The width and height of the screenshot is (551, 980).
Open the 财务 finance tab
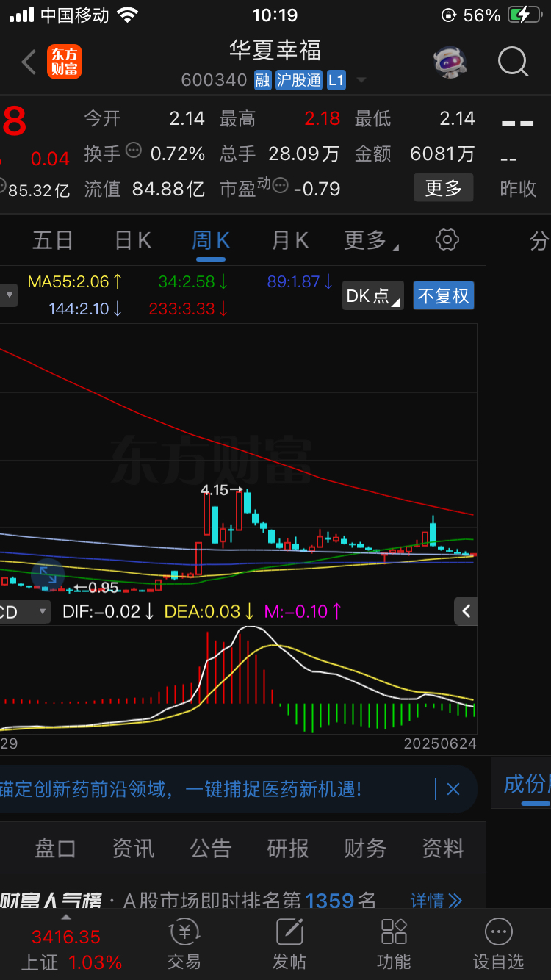[365, 849]
